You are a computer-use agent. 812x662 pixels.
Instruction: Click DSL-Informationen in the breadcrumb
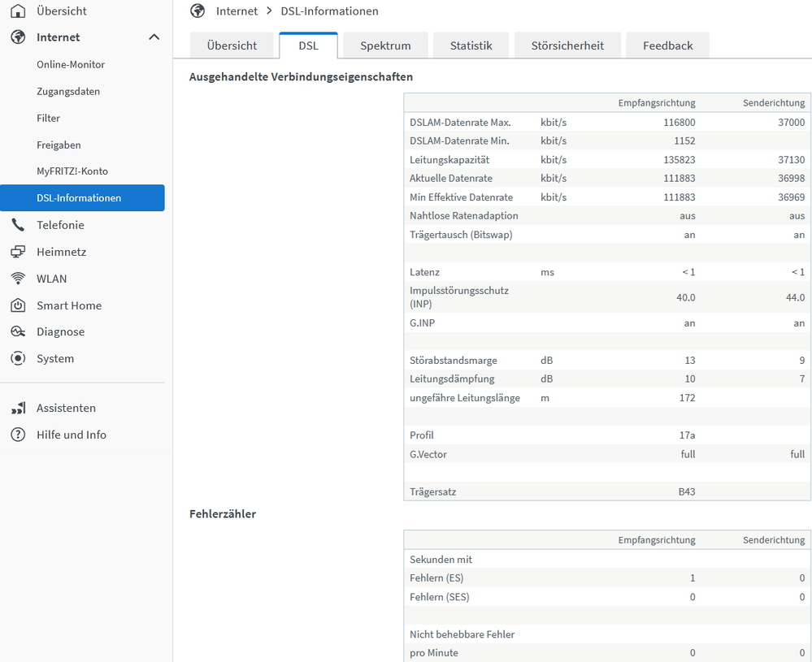tap(329, 11)
